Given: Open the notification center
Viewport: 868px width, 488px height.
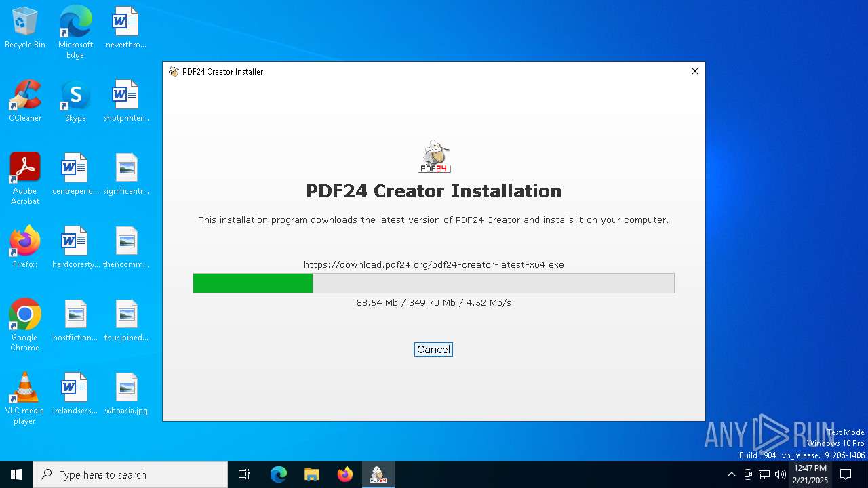Looking at the screenshot, I should click(x=846, y=474).
